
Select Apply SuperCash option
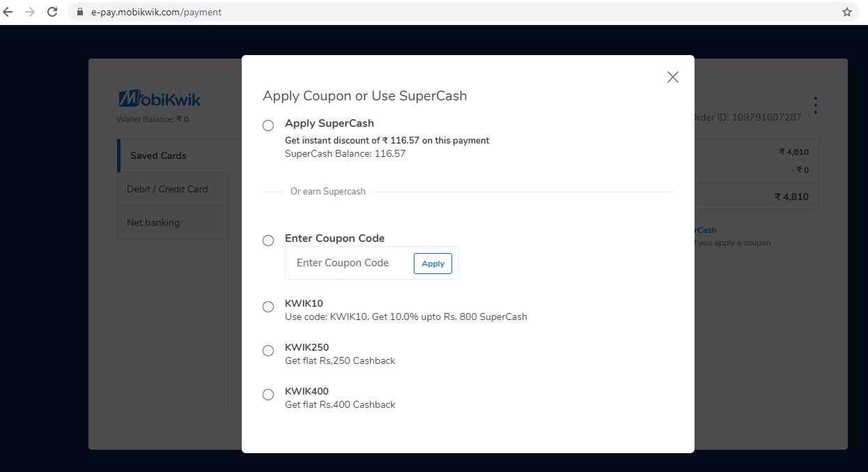coord(268,125)
